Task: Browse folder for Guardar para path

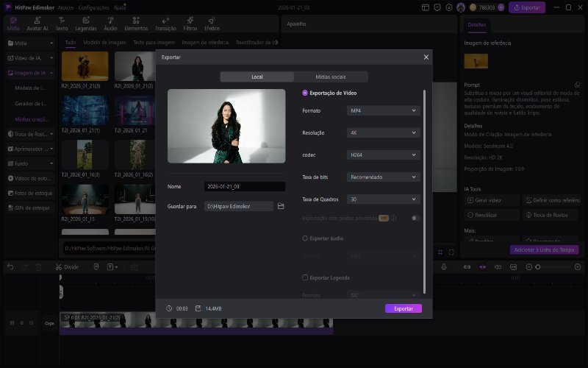Action: tap(281, 206)
